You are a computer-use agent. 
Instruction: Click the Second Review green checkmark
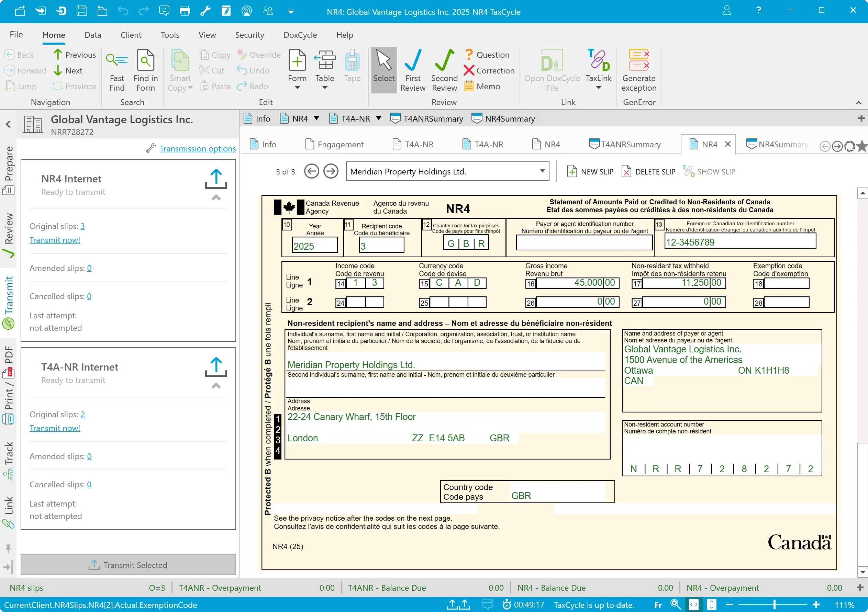[444, 61]
